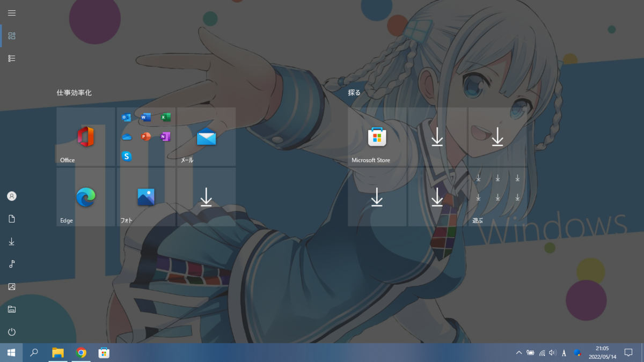Open File Explorer from Start sidebar
Screen dimensions: 644x362
12,309
